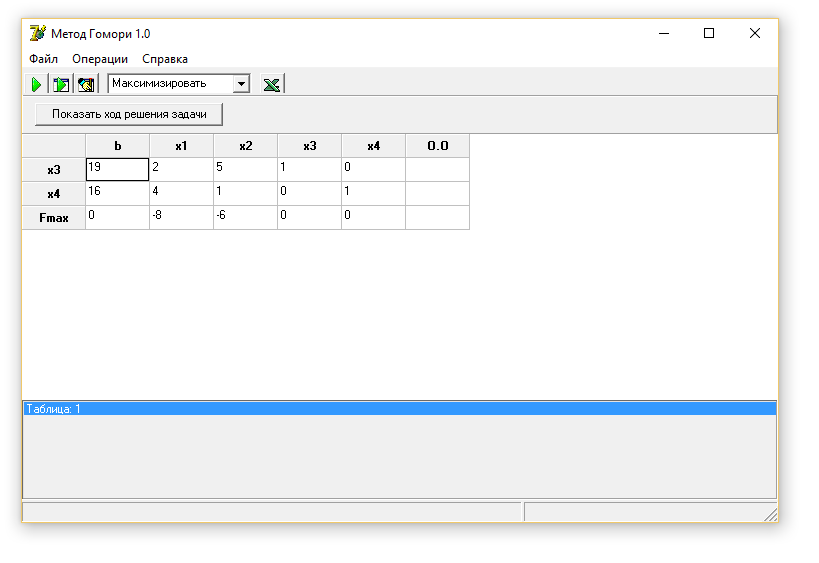The width and height of the screenshot is (819, 563).
Task: Select cell 0 in row Fmax, column b
Action: (118, 218)
